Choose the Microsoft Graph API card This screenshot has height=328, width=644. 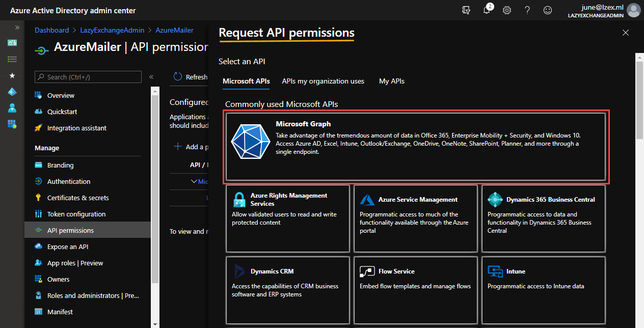[416, 147]
